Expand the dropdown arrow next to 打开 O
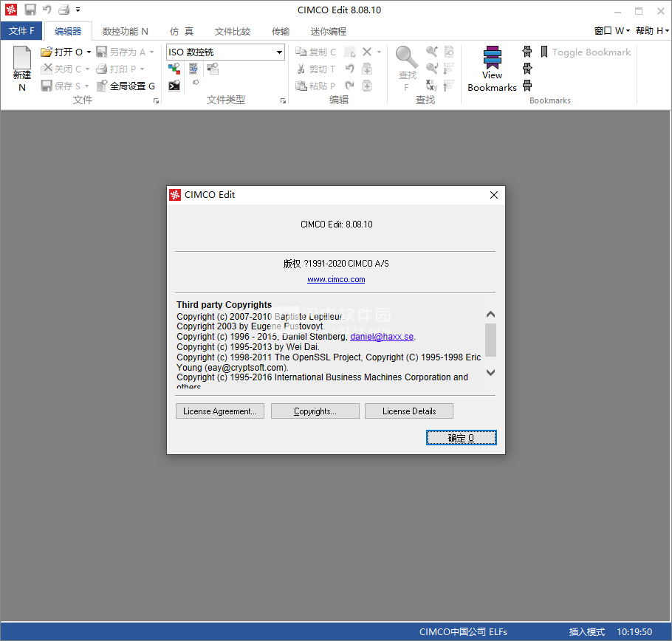 tap(89, 52)
